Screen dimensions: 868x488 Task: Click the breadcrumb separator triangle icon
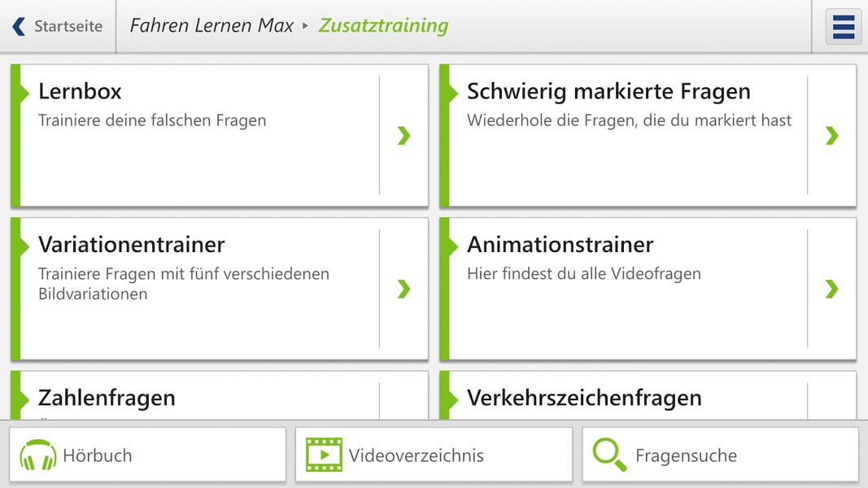click(x=305, y=25)
